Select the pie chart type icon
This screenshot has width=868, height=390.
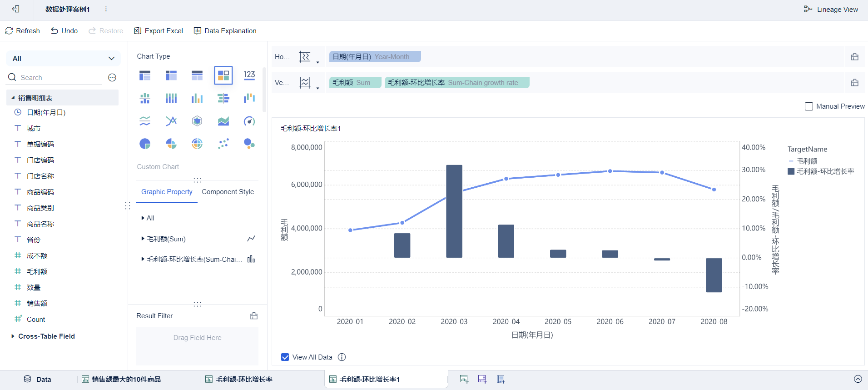coord(145,144)
